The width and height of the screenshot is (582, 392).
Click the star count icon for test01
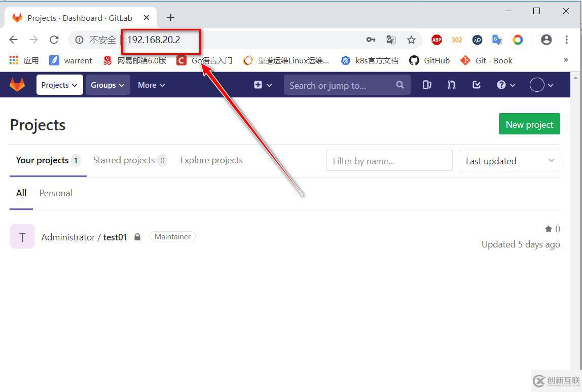pyautogui.click(x=548, y=229)
